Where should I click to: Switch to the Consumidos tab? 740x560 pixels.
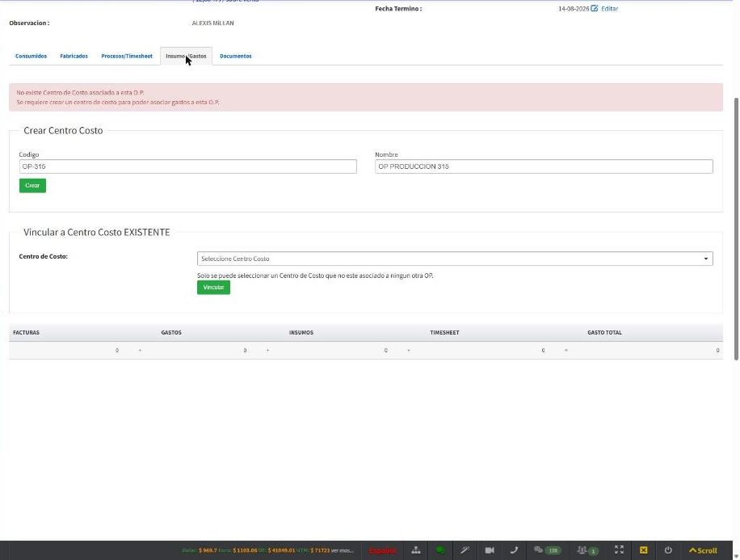click(x=32, y=57)
